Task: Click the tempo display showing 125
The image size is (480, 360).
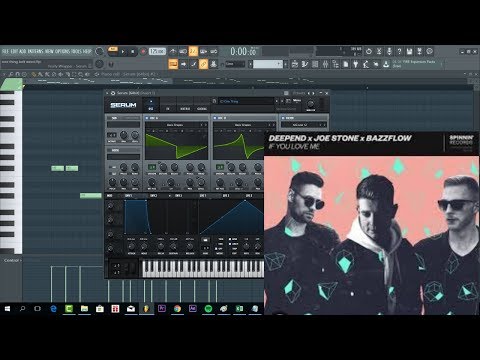Action: coord(157,51)
